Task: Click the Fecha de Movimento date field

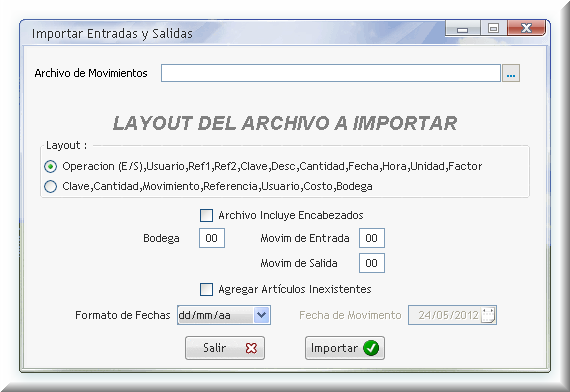Action: click(x=452, y=315)
